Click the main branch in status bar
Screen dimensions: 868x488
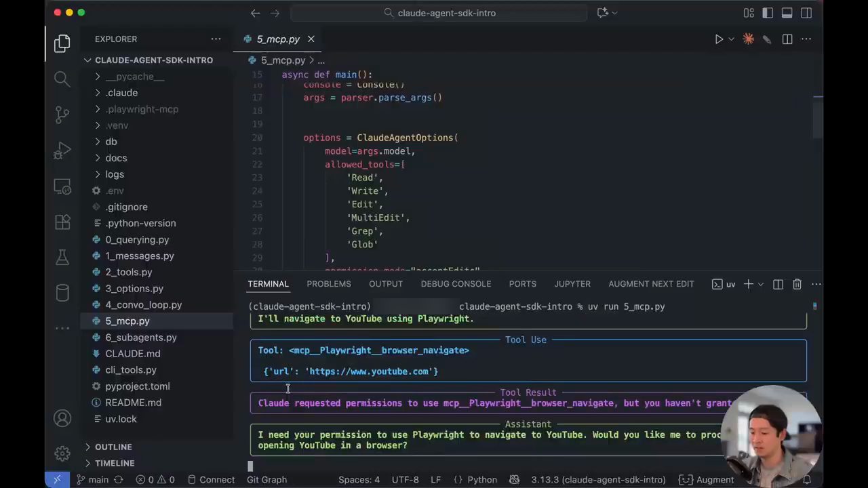tap(92, 480)
